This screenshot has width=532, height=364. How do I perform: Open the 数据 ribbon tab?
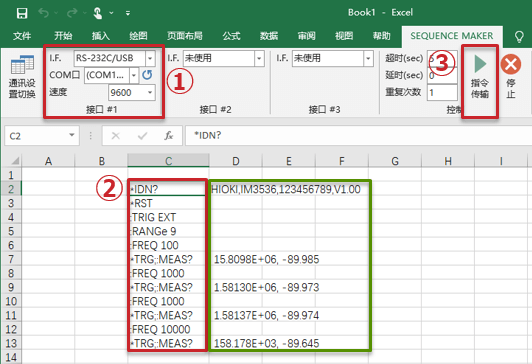(269, 36)
